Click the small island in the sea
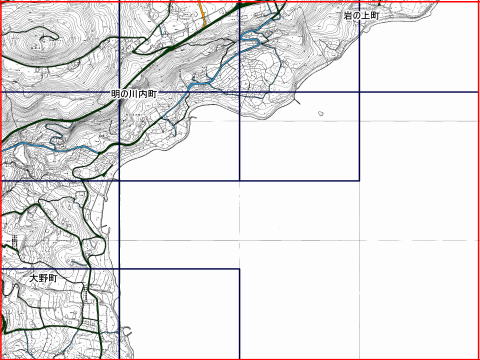Image resolution: width=480 pixels, height=360 pixels. [321, 113]
